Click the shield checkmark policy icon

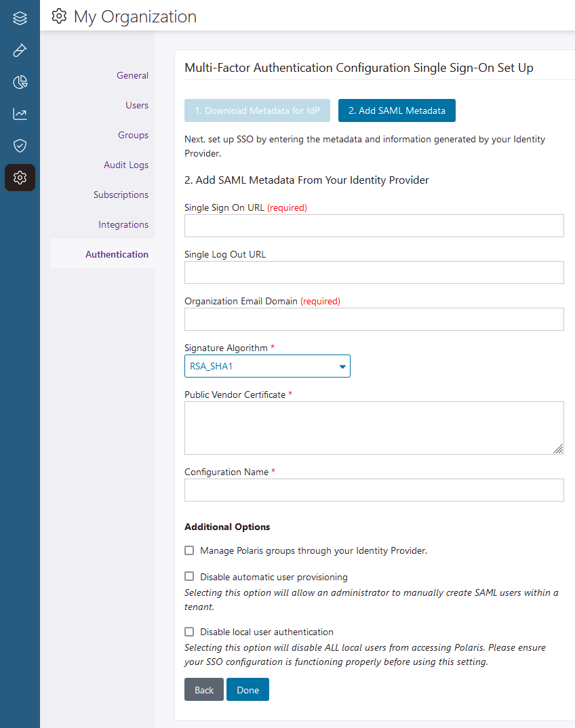[20, 146]
